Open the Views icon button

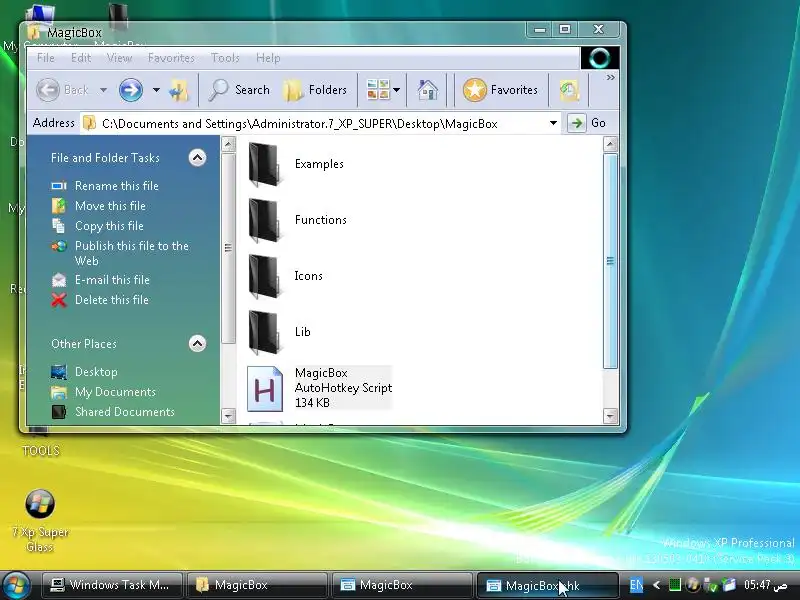coord(378,90)
